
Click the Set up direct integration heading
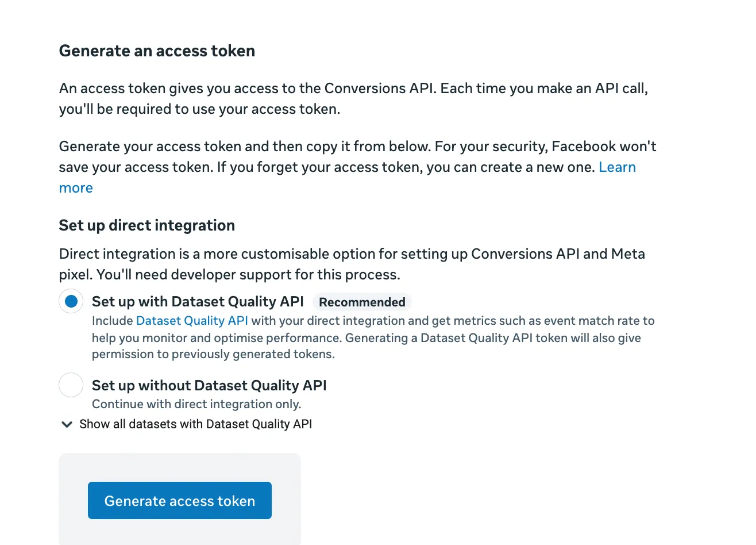tap(147, 225)
